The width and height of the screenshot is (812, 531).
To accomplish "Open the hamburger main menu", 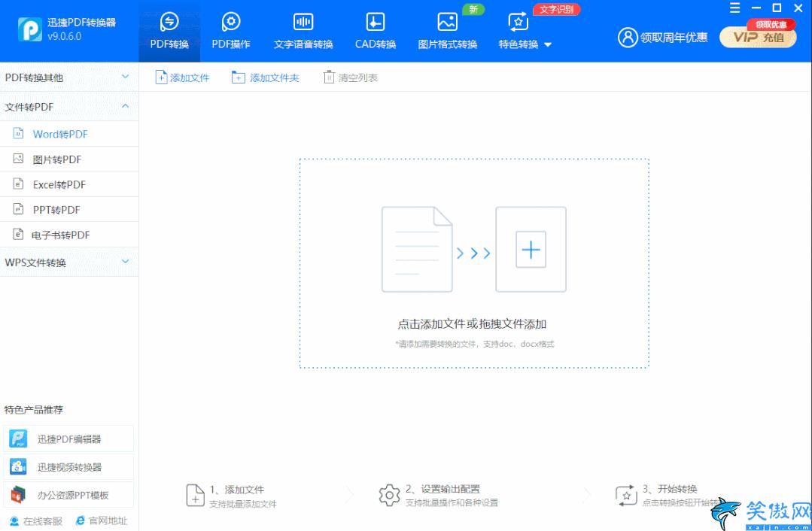I will 734,8.
